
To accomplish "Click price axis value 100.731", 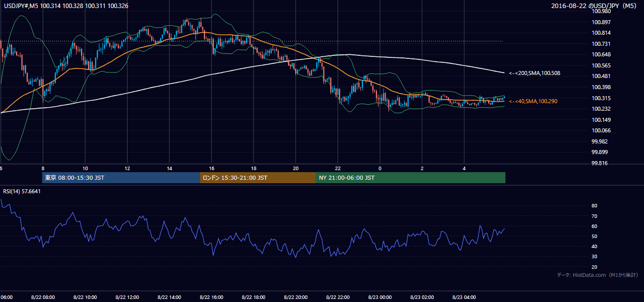I will 601,44.
